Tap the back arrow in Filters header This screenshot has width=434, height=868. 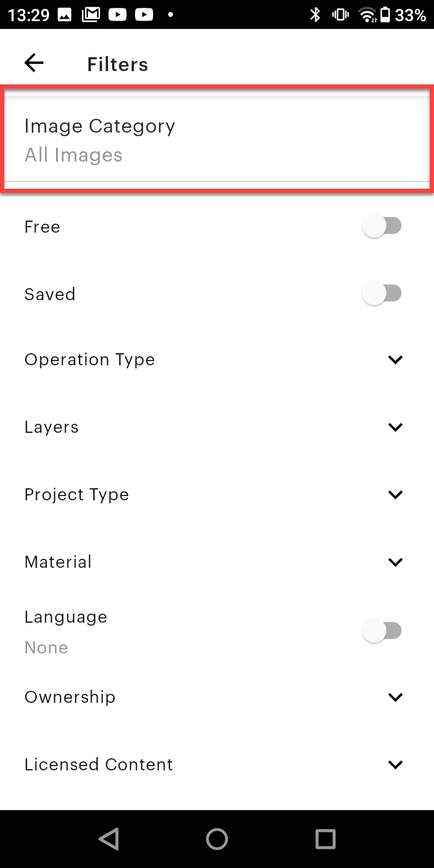click(x=34, y=63)
